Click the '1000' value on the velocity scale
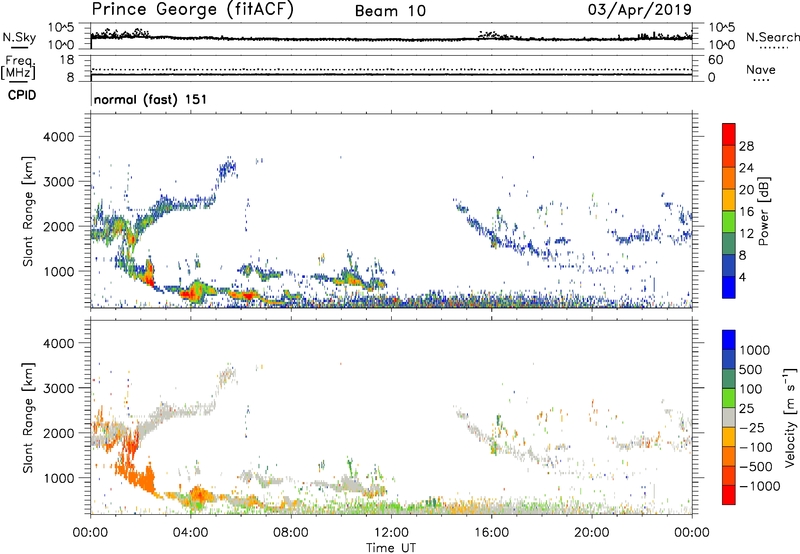The height and width of the screenshot is (554, 800). coord(755,350)
